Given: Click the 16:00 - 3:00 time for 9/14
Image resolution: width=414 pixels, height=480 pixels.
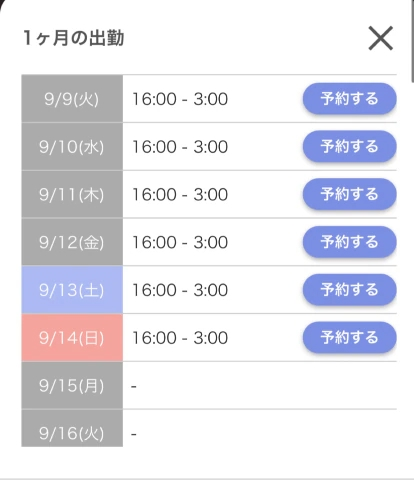Looking at the screenshot, I should 180,338.
